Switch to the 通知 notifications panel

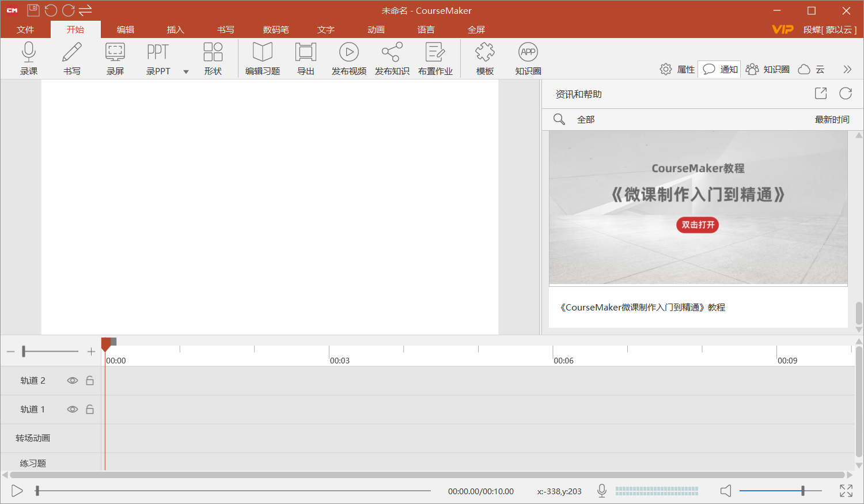pyautogui.click(x=720, y=69)
